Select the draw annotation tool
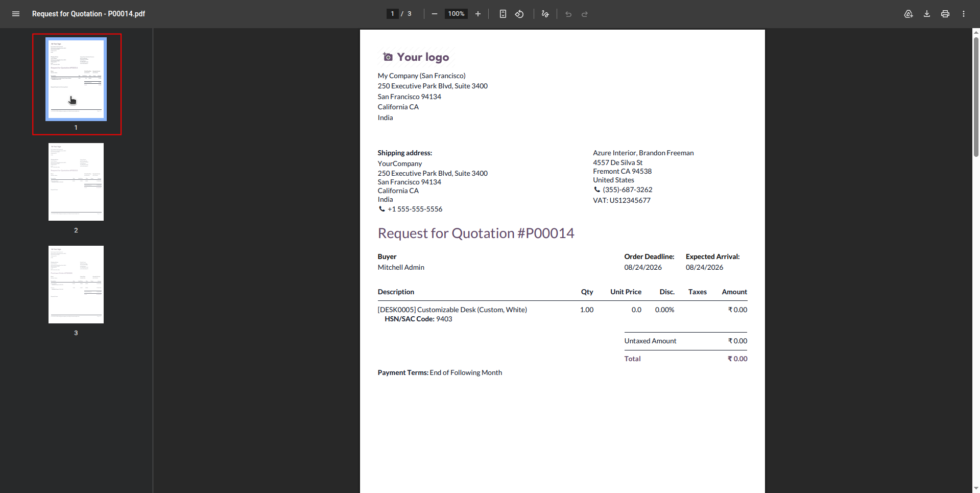 [545, 14]
